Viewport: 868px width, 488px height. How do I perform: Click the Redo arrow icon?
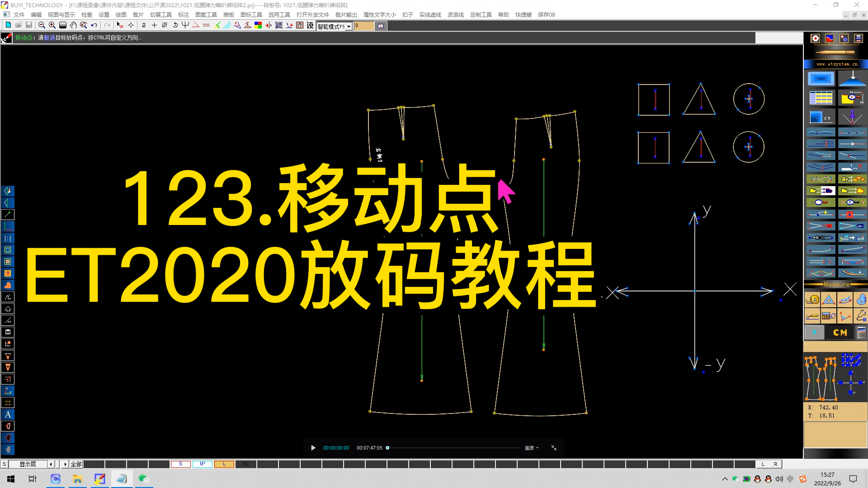(107, 25)
